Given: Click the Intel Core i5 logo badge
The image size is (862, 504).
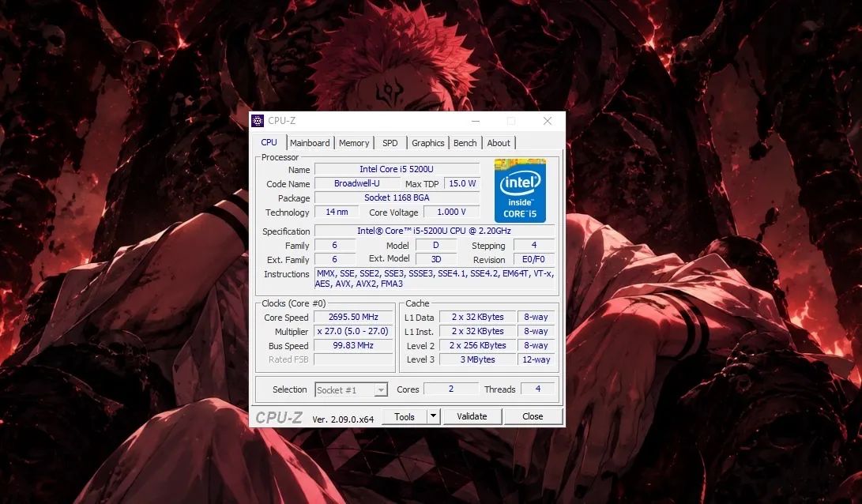Looking at the screenshot, I should click(520, 190).
